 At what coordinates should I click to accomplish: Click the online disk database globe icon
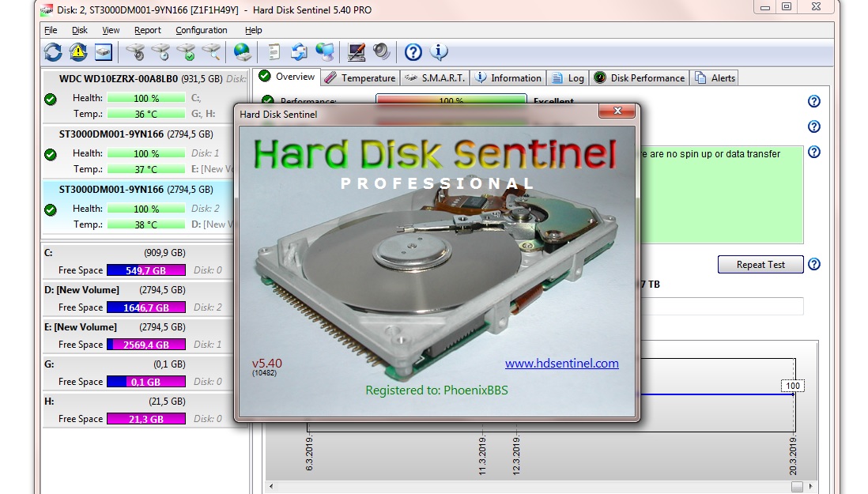242,52
